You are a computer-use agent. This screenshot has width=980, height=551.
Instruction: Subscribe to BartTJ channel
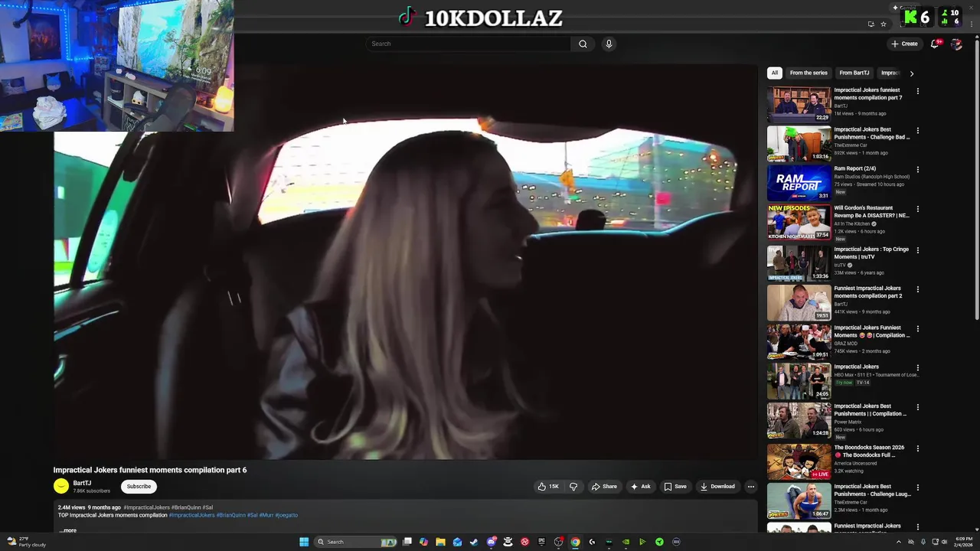pos(139,487)
